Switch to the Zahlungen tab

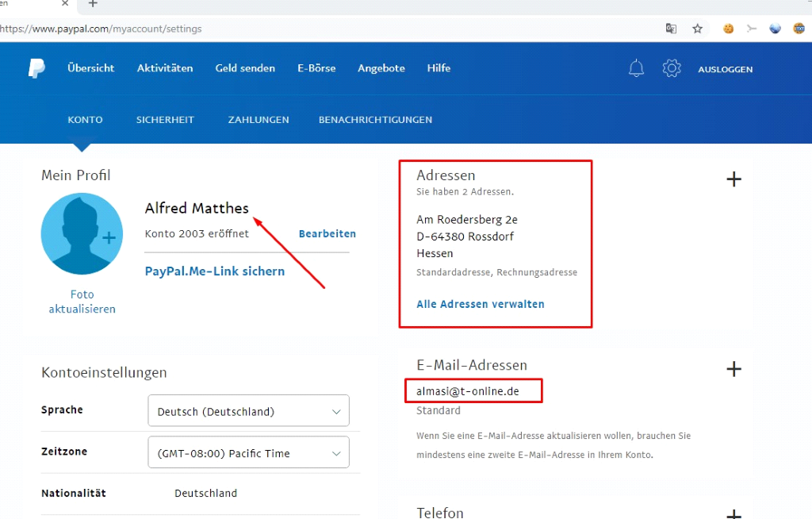click(259, 120)
